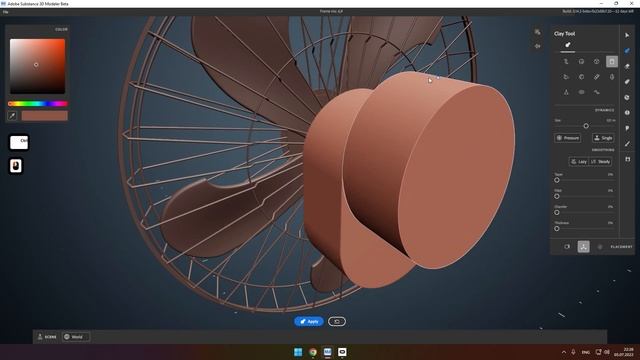Screen dimensions: 640x360
Task: Open the Windows Start menu
Action: pyautogui.click(x=298, y=352)
